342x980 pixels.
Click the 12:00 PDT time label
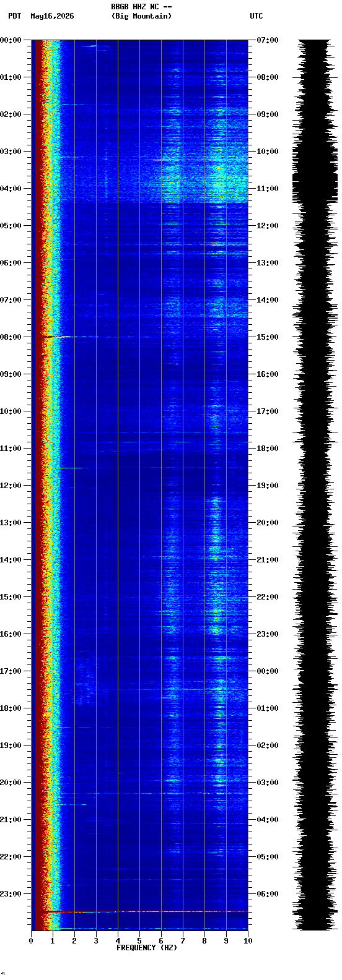11,486
